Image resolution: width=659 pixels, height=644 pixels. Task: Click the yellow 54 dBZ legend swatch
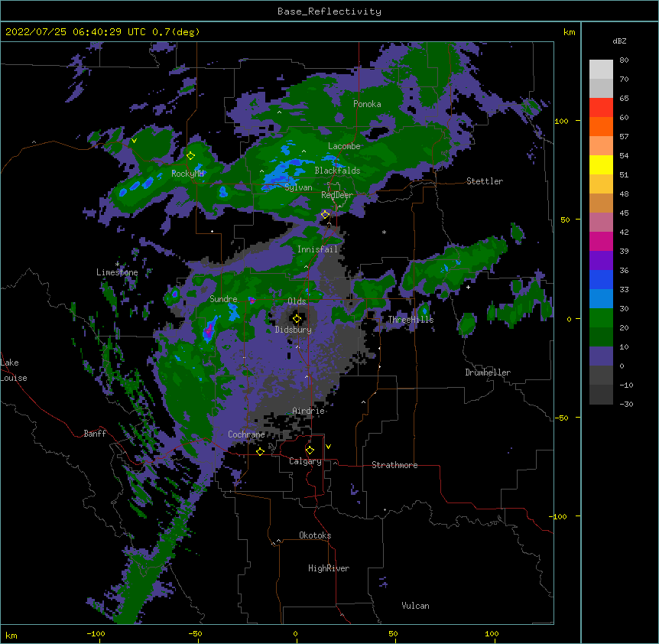click(601, 164)
